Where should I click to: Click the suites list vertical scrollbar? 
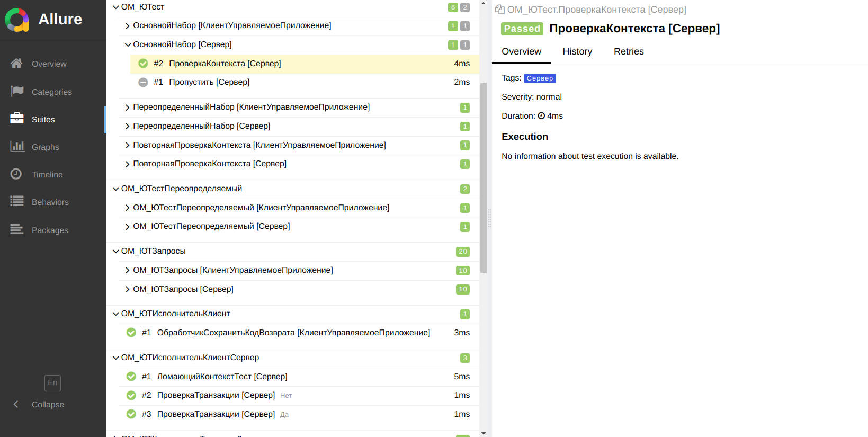[x=484, y=177]
